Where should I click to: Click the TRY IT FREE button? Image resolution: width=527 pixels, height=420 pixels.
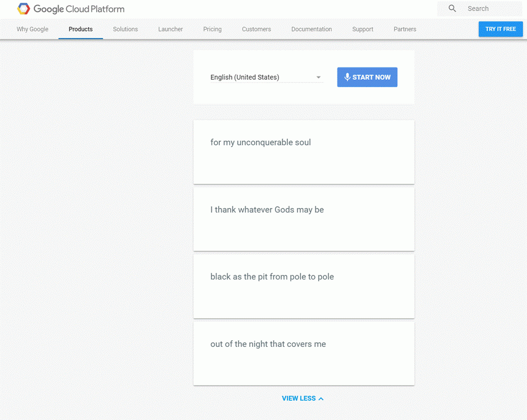point(500,29)
